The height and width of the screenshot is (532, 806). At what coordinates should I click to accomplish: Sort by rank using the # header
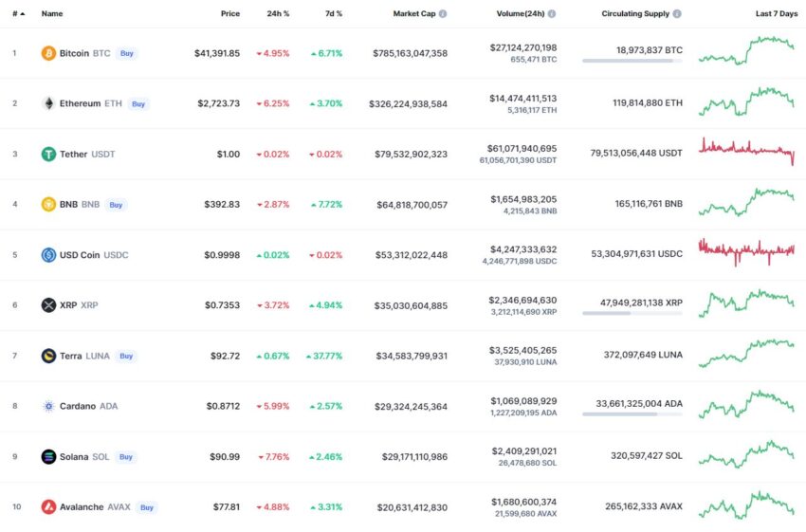(x=19, y=14)
